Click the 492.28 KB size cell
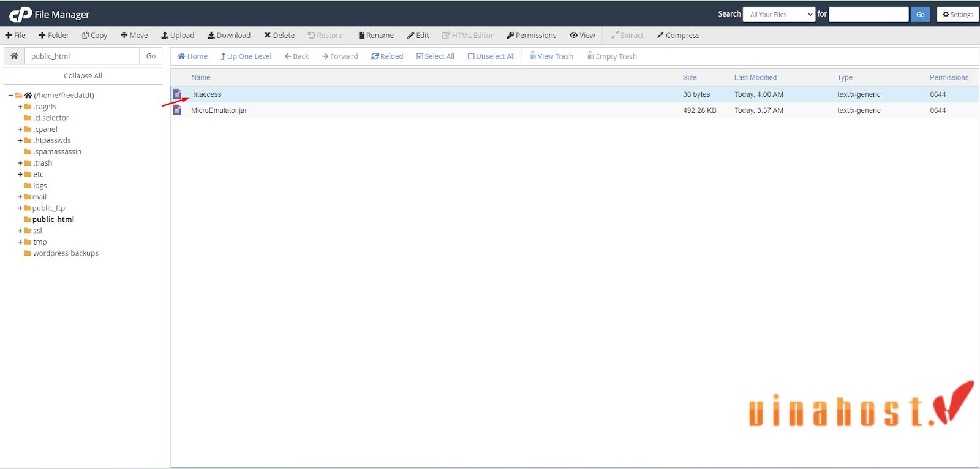This screenshot has width=980, height=469. [x=699, y=110]
